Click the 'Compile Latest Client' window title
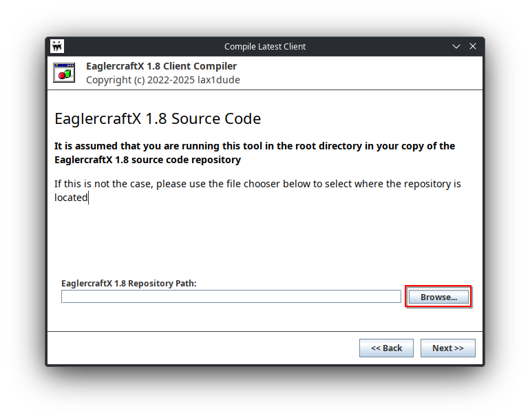This screenshot has height=420, width=530. pyautogui.click(x=265, y=46)
